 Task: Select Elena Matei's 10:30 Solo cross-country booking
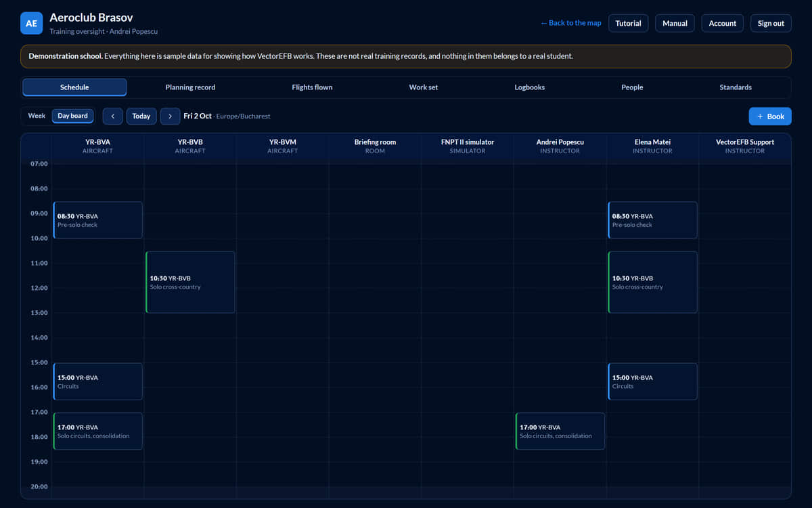pyautogui.click(x=653, y=282)
